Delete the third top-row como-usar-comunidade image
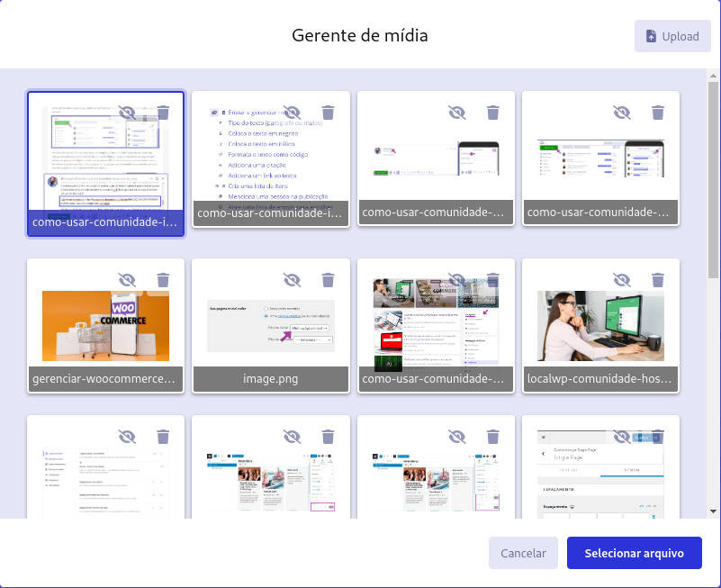 [493, 113]
